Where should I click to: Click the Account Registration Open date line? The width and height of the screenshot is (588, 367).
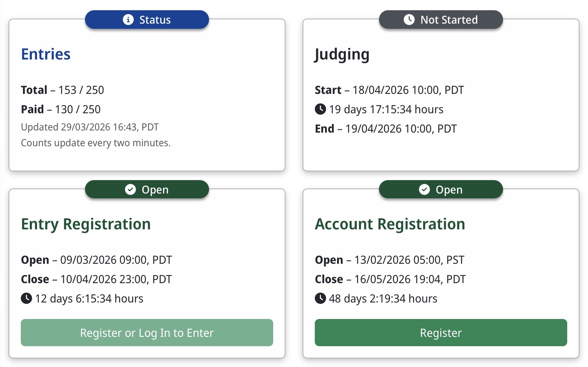(389, 260)
